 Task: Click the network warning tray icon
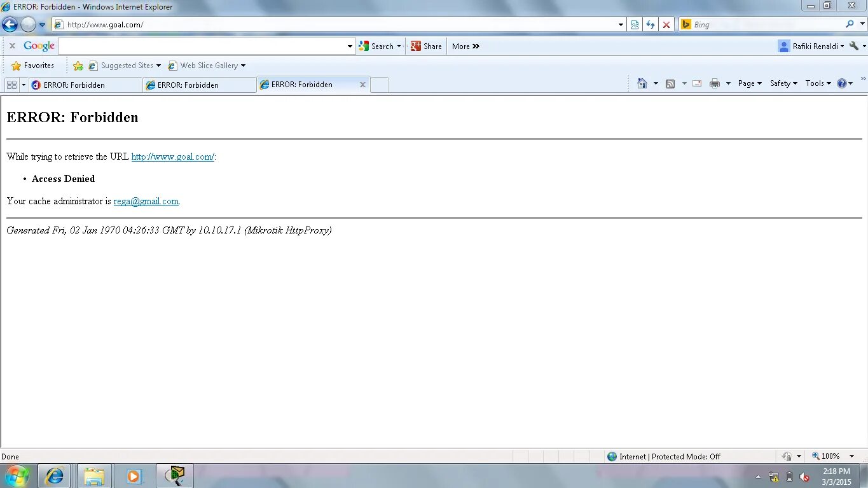tap(774, 477)
